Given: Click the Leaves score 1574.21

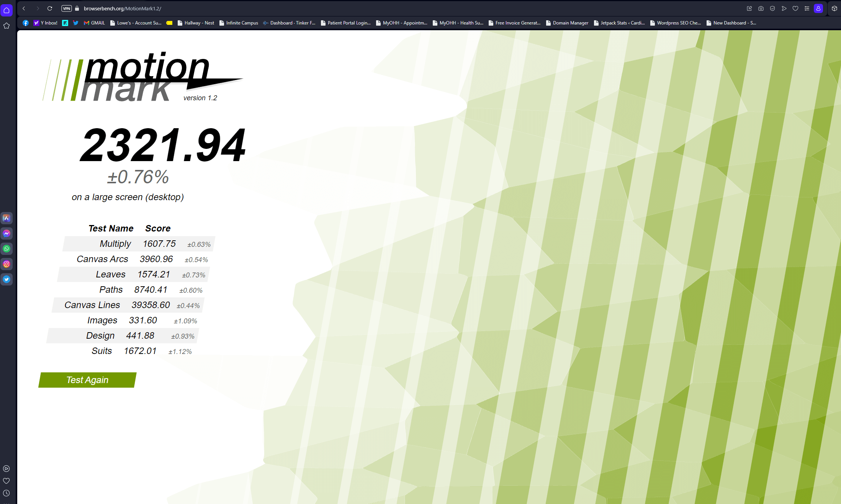Looking at the screenshot, I should point(154,274).
